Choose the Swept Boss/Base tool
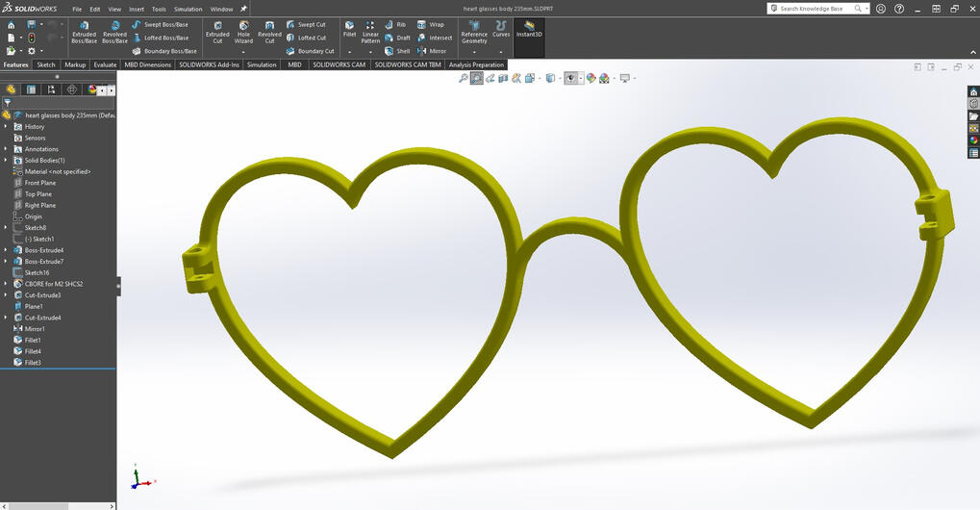 pyautogui.click(x=160, y=24)
